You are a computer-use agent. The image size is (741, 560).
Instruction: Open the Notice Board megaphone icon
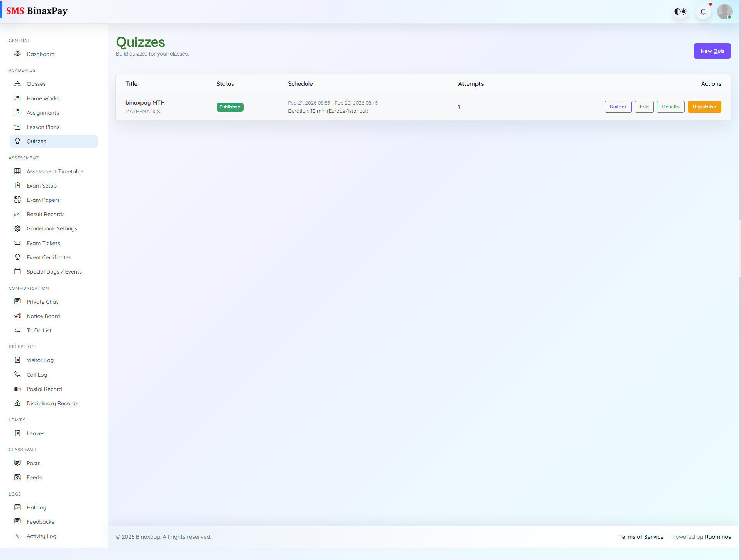click(18, 316)
